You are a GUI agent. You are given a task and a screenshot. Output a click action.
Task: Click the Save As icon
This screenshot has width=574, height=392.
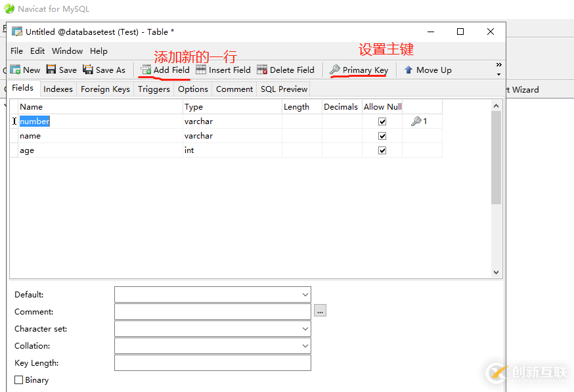[x=88, y=70]
